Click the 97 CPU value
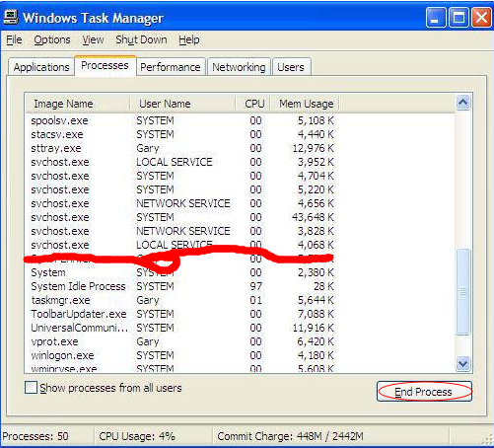This screenshot has width=494, height=448. [x=256, y=286]
